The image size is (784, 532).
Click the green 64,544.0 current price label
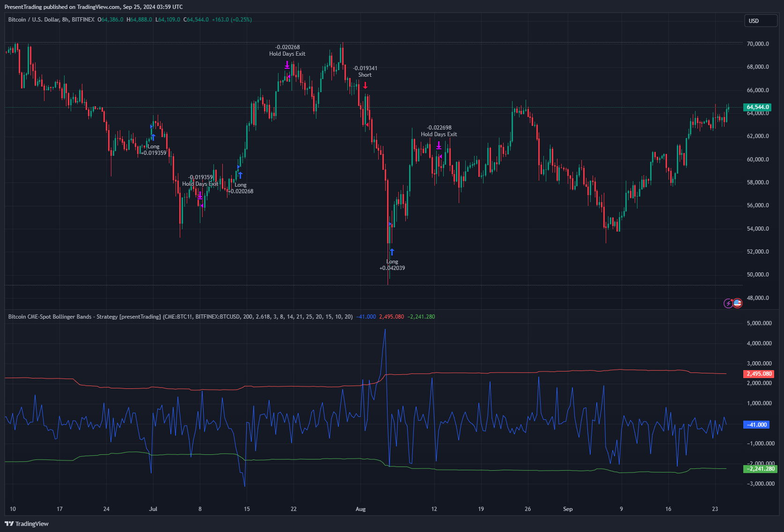tap(757, 107)
